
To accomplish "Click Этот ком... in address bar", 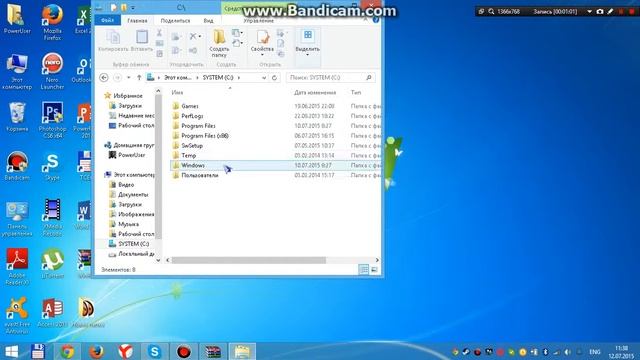I will tap(178, 78).
